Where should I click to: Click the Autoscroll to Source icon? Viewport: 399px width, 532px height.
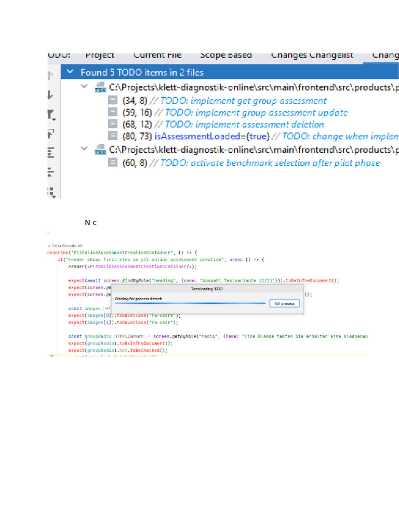click(x=50, y=134)
